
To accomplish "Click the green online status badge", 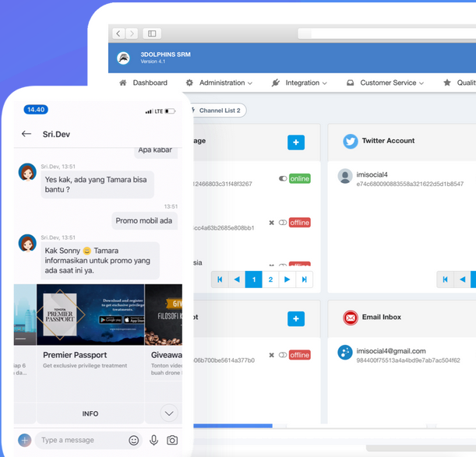I will pos(300,178).
